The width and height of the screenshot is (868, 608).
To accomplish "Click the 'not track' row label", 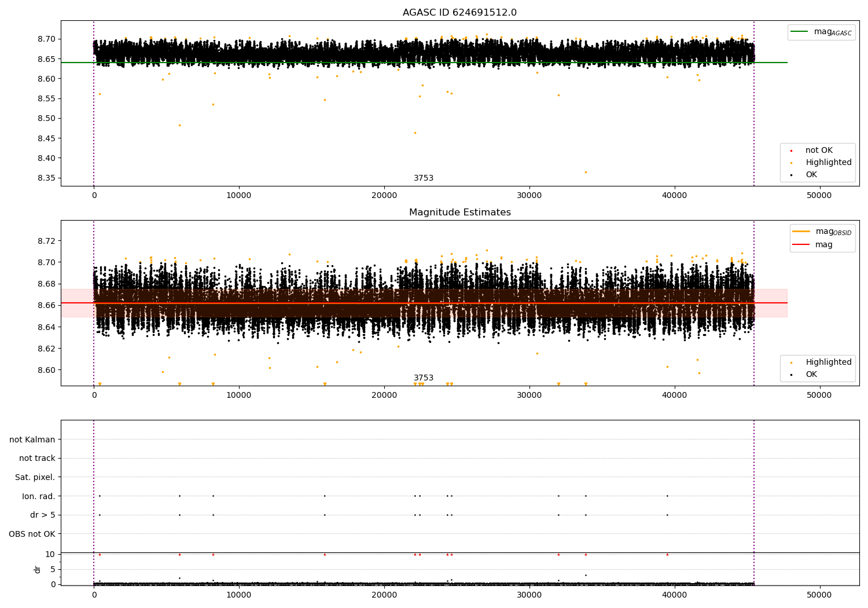I will (37, 458).
